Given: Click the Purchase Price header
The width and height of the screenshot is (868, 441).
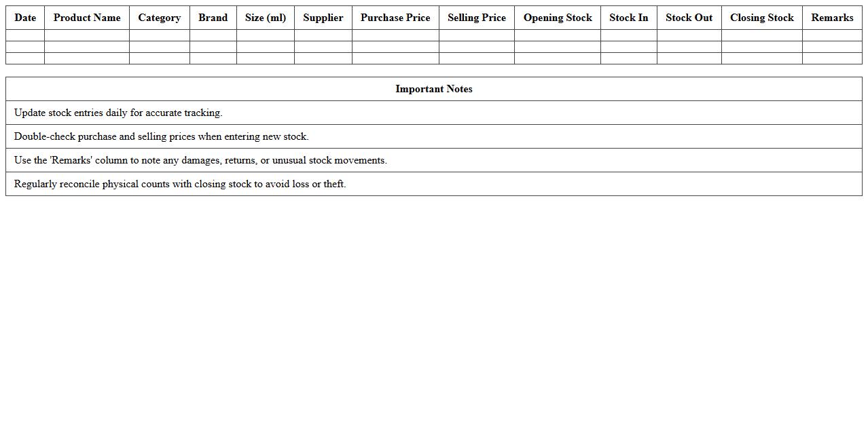Looking at the screenshot, I should pos(395,18).
